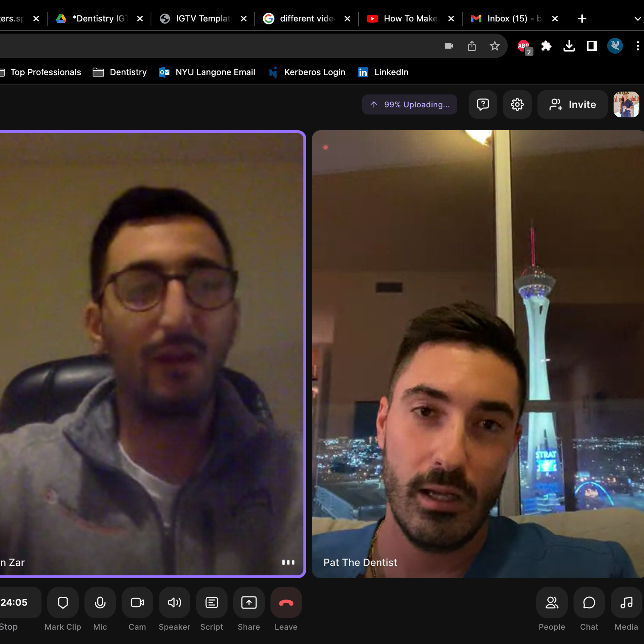This screenshot has width=644, height=644.
Task: Open the help question-mark bubble
Action: [483, 104]
